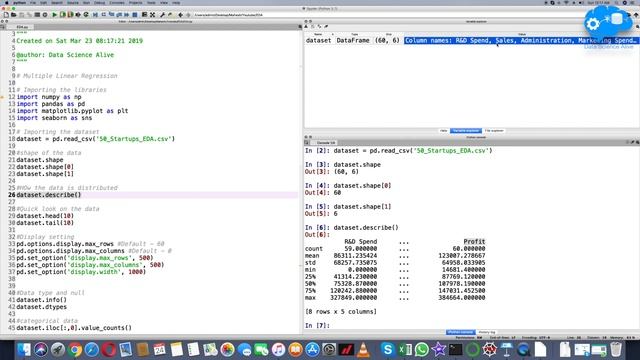Run the file with the green play button
This screenshot has width=640, height=360.
pyautogui.click(x=54, y=15)
